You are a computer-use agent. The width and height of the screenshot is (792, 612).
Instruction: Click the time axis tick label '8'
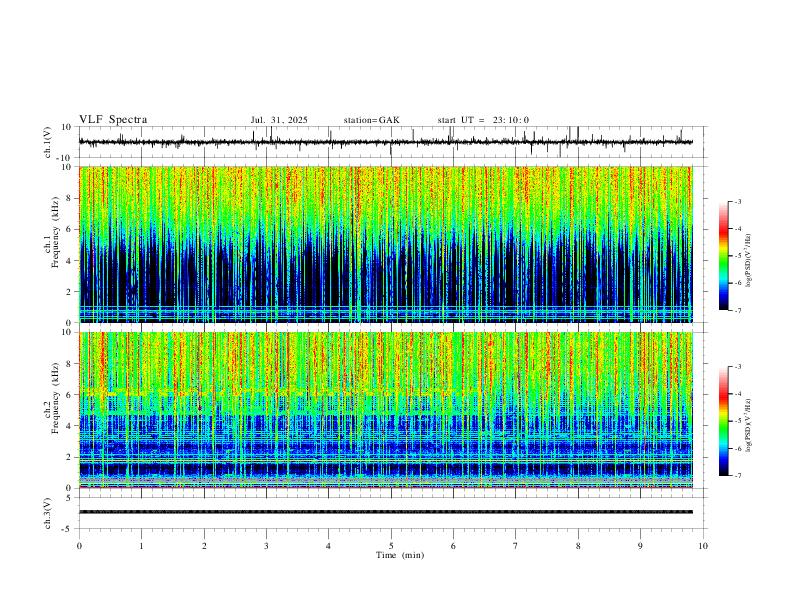[578, 546]
